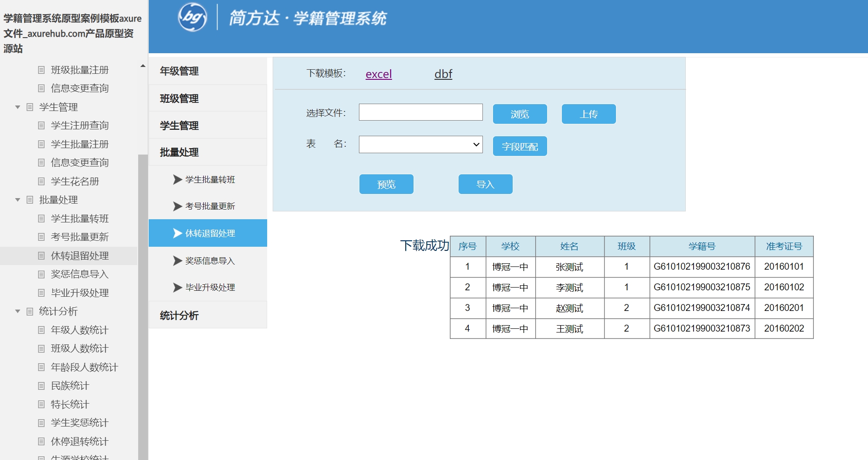Open 学生管理 in middle menu
This screenshot has height=460, width=868.
pyautogui.click(x=207, y=125)
